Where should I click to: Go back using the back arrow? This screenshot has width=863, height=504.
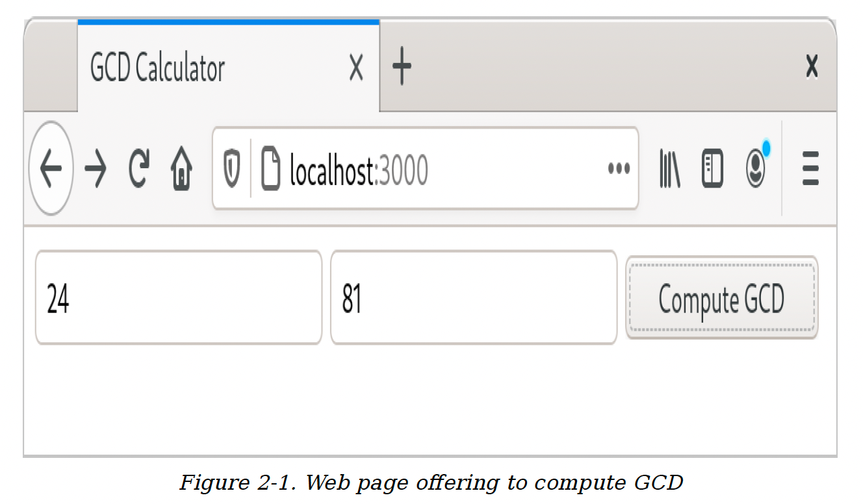point(51,169)
